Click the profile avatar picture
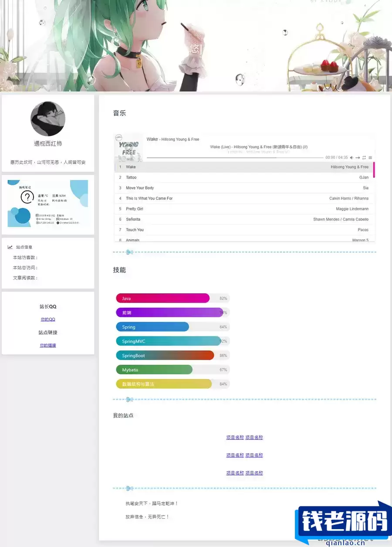The height and width of the screenshot is (547, 392). [x=48, y=119]
